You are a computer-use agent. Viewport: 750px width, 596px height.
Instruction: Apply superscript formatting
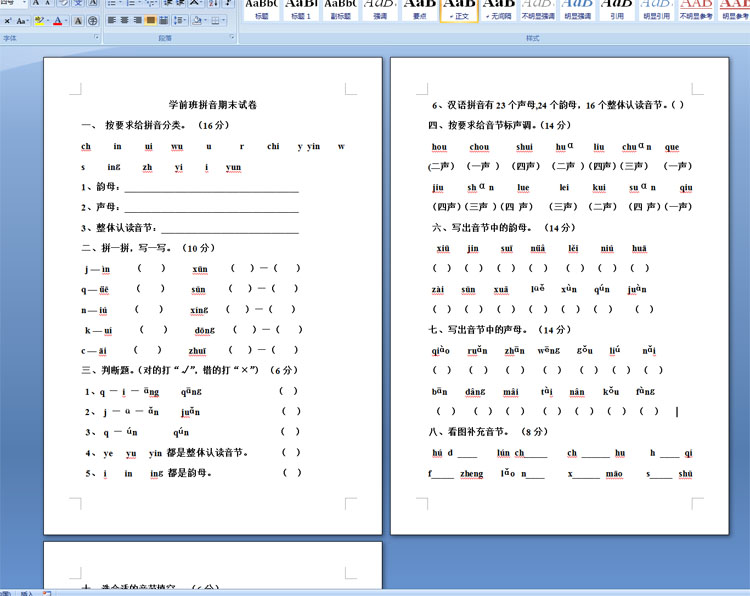8,21
